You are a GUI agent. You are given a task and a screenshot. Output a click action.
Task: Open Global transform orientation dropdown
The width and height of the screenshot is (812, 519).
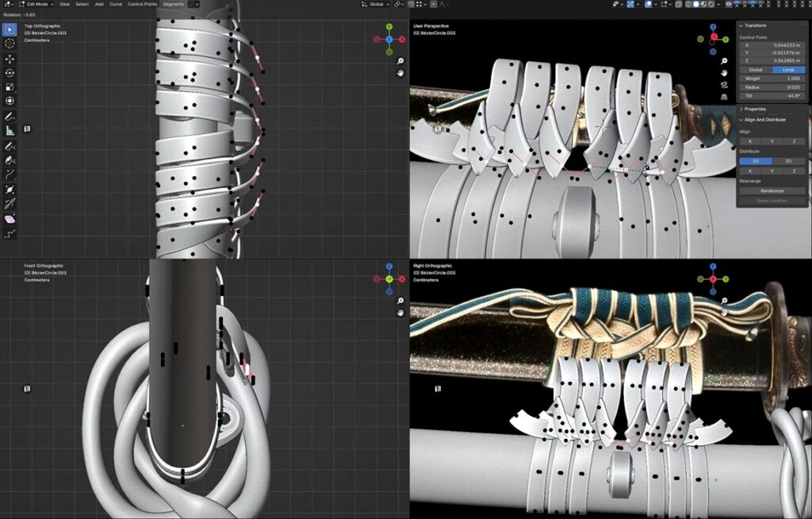tap(377, 4)
